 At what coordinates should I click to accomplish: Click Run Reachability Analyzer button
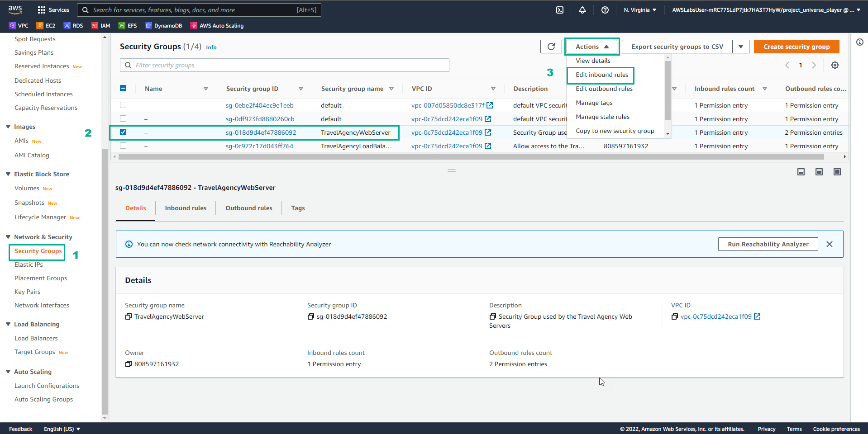point(768,244)
